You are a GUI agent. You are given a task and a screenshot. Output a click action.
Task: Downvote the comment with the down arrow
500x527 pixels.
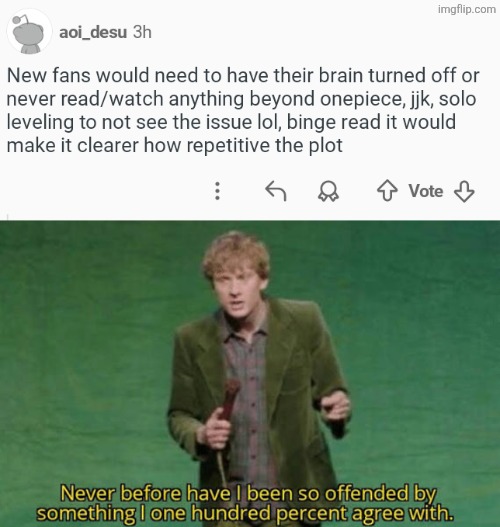tap(464, 191)
